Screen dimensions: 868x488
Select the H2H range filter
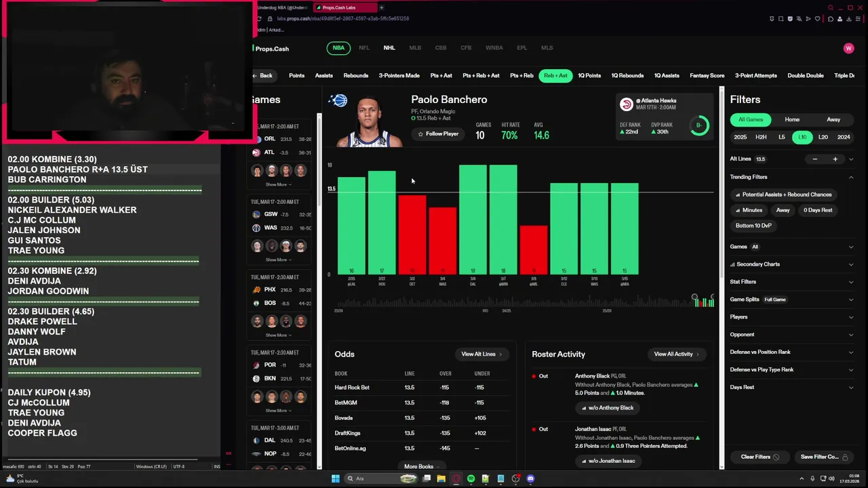(761, 137)
